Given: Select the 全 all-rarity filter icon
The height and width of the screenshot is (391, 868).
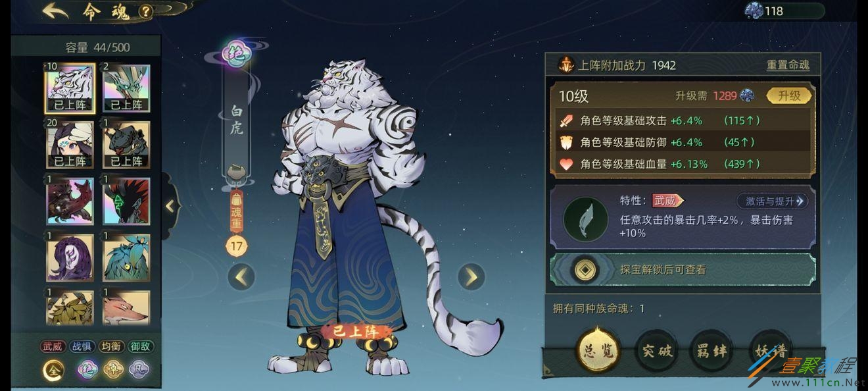Looking at the screenshot, I should point(53,370).
